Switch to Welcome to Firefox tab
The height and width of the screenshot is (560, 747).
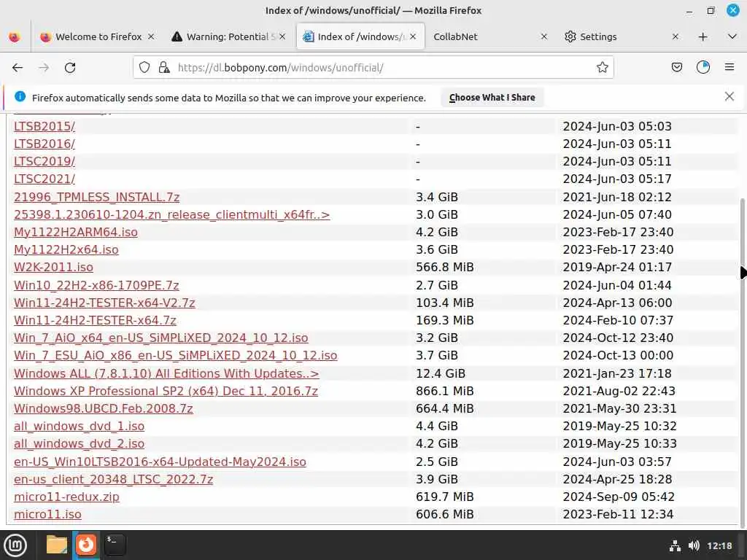click(98, 36)
